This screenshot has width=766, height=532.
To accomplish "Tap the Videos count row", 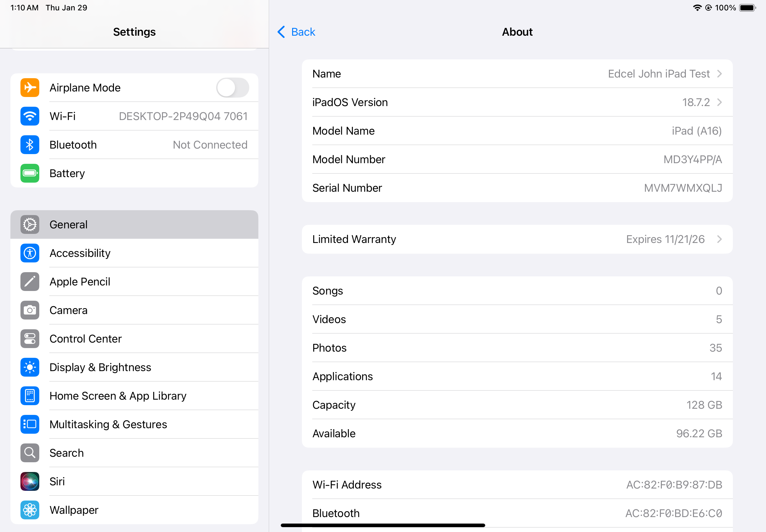I will [517, 319].
